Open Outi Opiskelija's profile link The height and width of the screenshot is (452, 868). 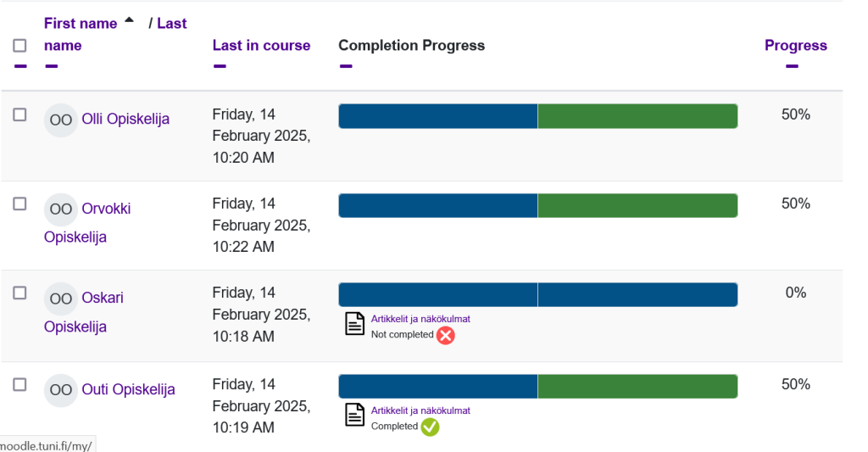[x=128, y=389]
